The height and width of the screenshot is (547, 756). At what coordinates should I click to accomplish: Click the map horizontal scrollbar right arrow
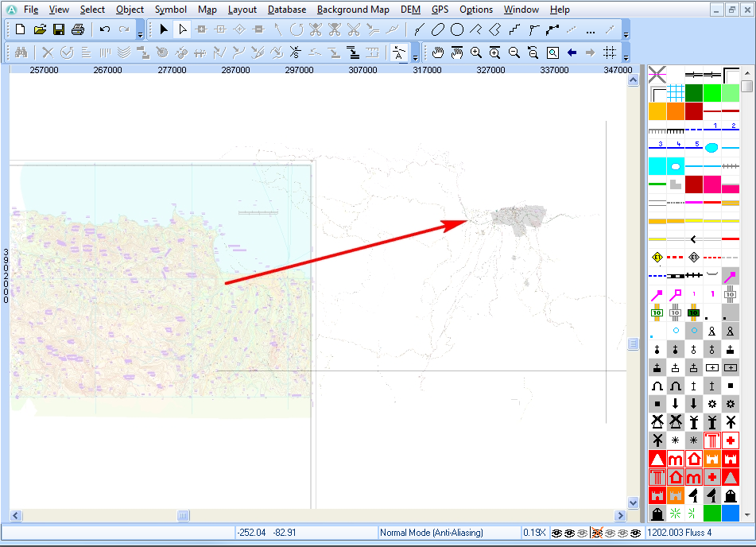click(620, 516)
